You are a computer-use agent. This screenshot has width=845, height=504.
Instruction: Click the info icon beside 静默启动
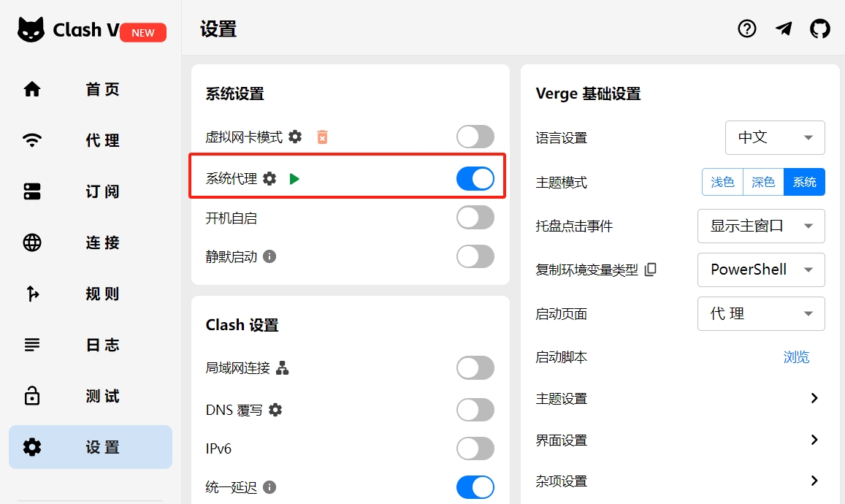pos(270,256)
